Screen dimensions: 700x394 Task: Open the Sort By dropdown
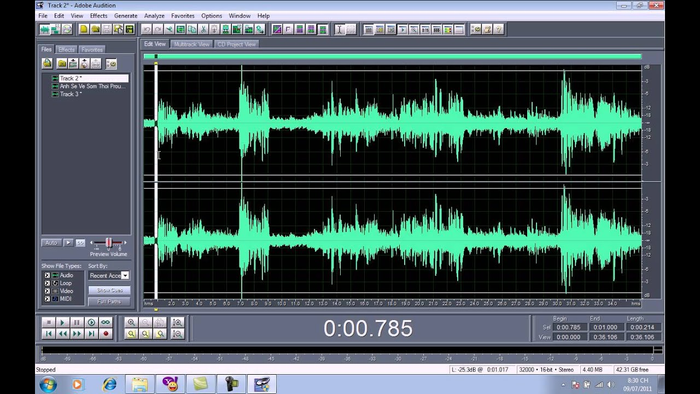(x=109, y=275)
